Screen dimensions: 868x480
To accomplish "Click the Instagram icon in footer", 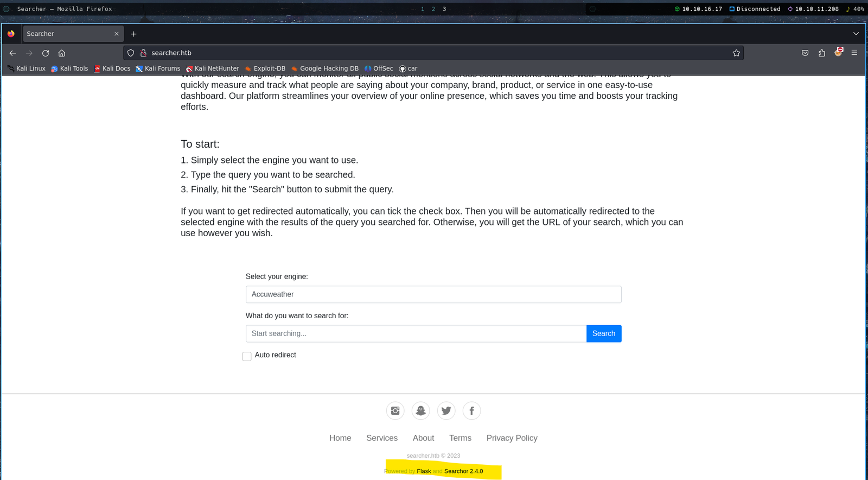I will point(395,410).
